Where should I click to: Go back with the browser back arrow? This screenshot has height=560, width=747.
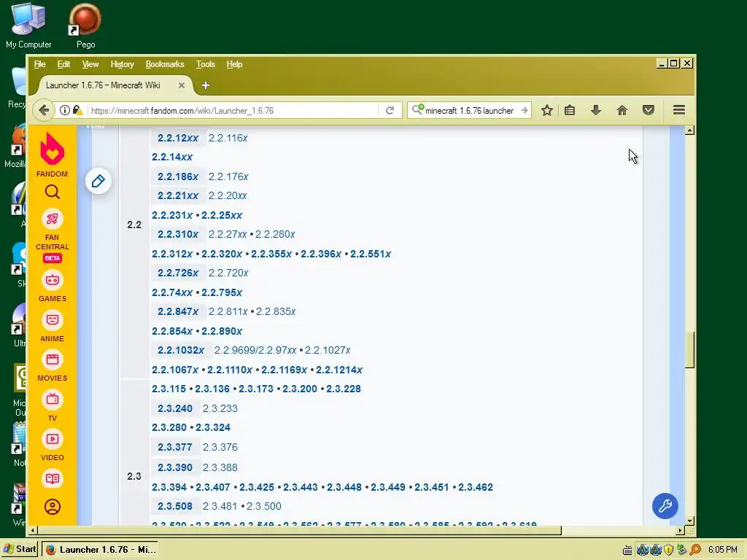(x=43, y=111)
